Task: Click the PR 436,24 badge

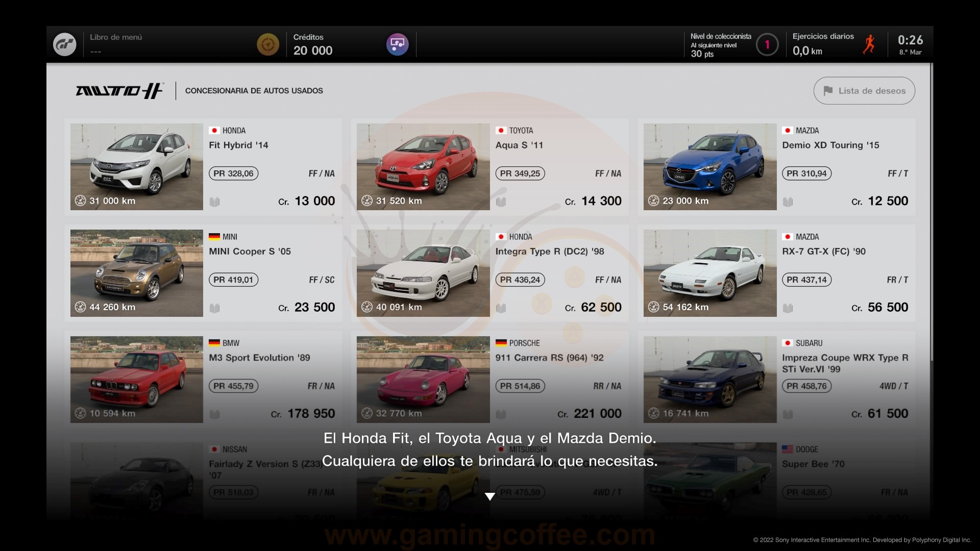Action: (520, 280)
